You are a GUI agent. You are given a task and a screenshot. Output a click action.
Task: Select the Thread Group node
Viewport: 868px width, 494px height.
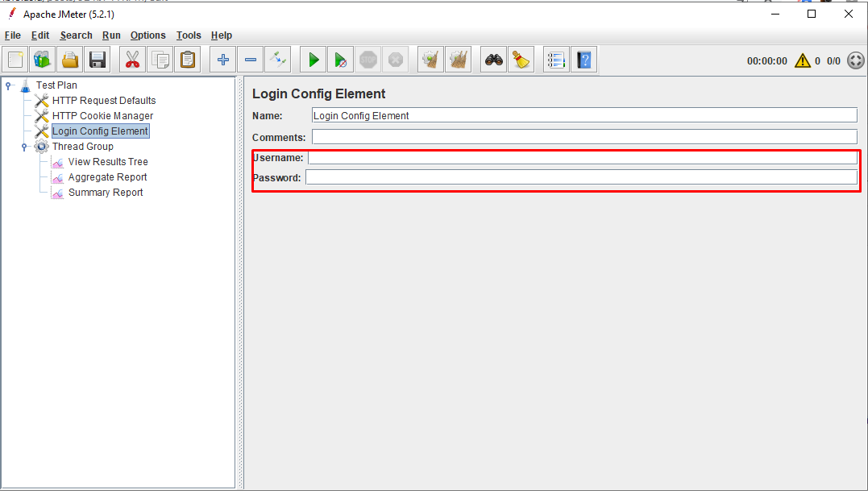83,147
